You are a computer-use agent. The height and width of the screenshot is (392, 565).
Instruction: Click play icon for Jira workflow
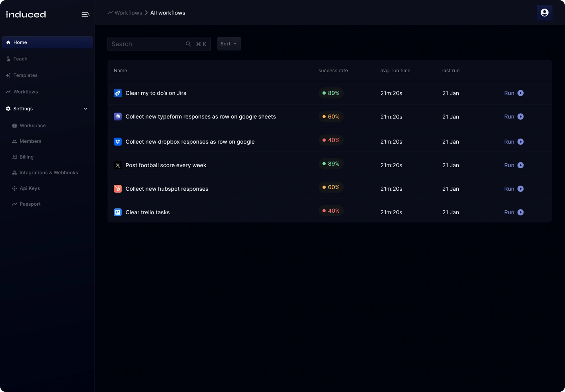click(521, 93)
